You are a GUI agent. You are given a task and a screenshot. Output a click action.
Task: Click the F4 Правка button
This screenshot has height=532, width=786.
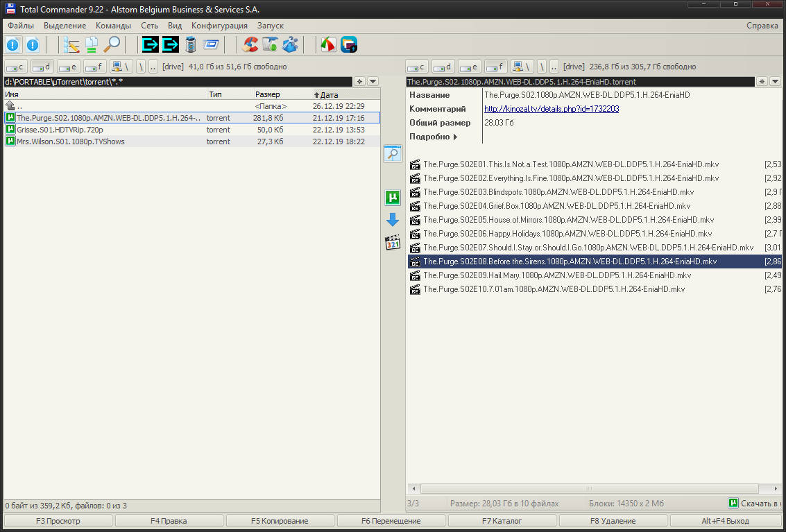[x=169, y=521]
